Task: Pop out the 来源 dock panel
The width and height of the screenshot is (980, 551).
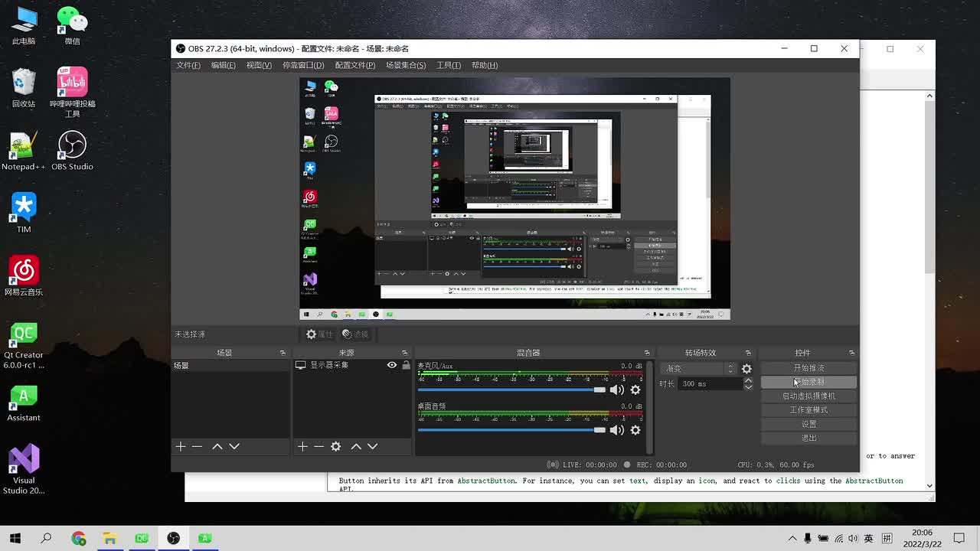Action: click(404, 353)
